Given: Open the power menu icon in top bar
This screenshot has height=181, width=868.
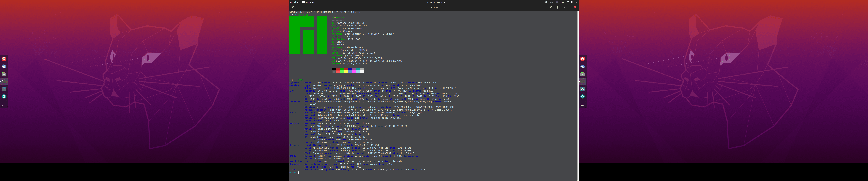Looking at the screenshot, I should 576,2.
